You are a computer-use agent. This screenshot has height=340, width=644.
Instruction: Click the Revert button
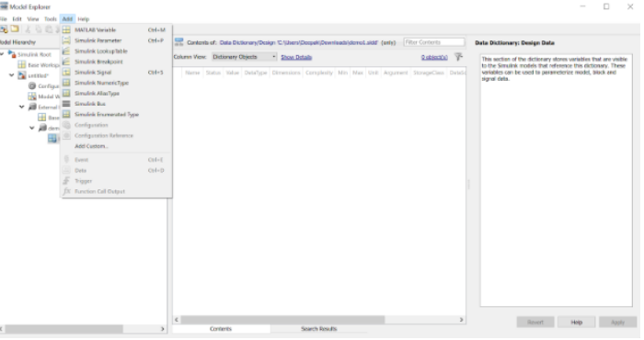point(535,323)
